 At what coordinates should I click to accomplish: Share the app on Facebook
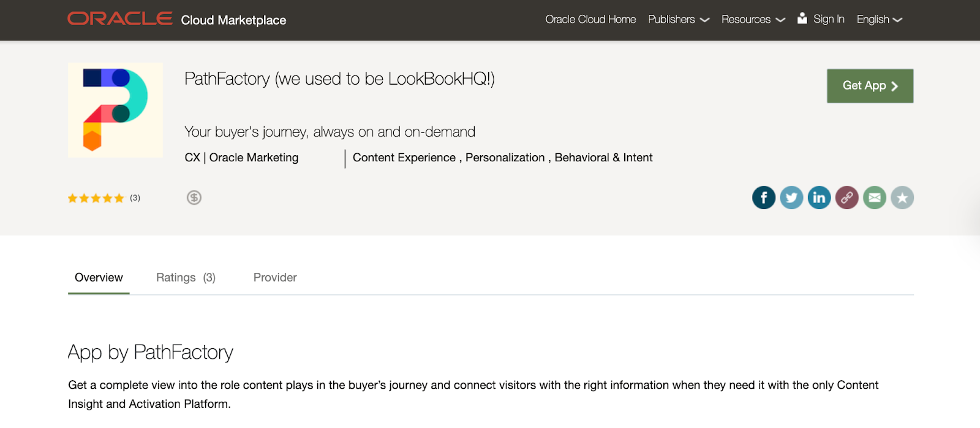point(764,197)
